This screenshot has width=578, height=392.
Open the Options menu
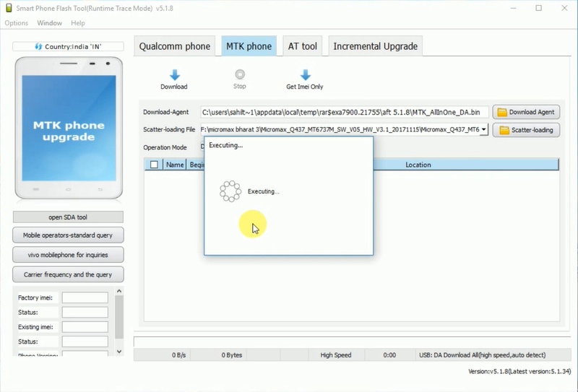point(16,23)
